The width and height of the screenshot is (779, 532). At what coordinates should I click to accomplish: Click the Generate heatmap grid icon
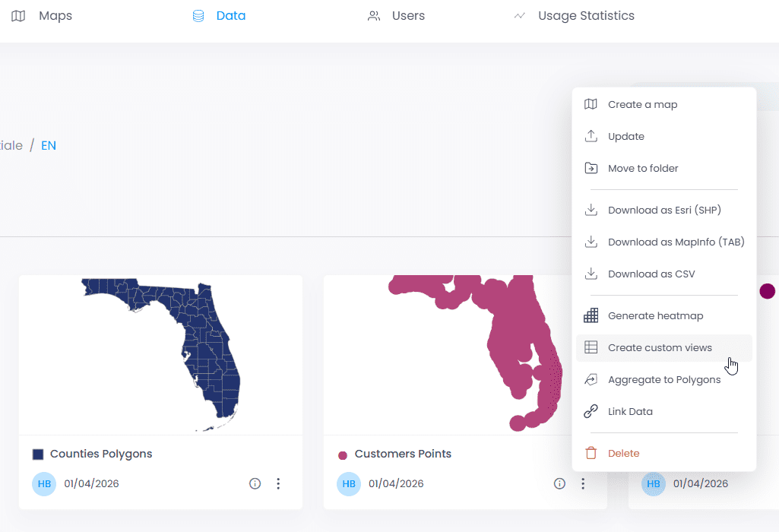coord(591,315)
